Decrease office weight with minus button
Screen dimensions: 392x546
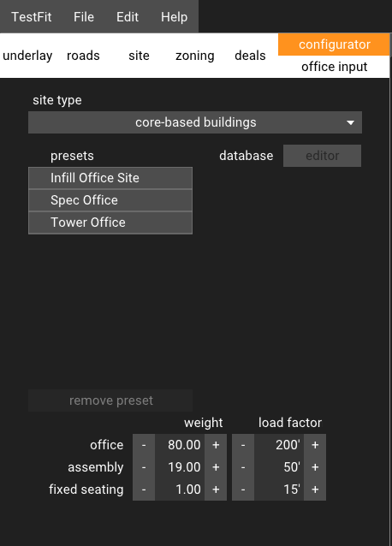pyautogui.click(x=144, y=445)
